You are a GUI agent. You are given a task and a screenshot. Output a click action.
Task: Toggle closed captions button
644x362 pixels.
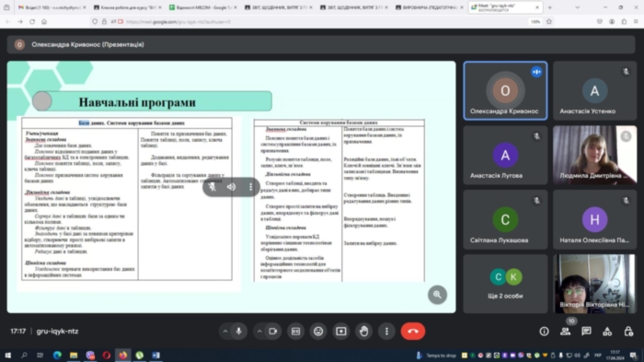295,332
